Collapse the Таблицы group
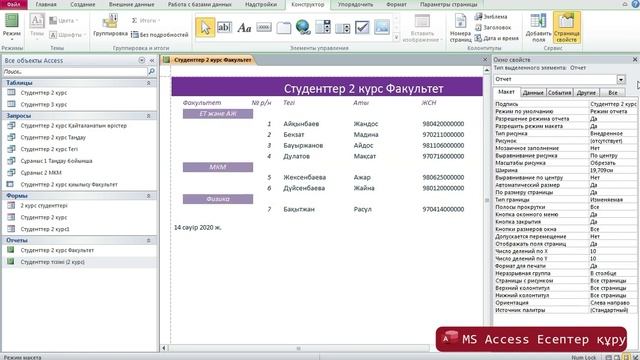This screenshot has width=640, height=360. 148,83
